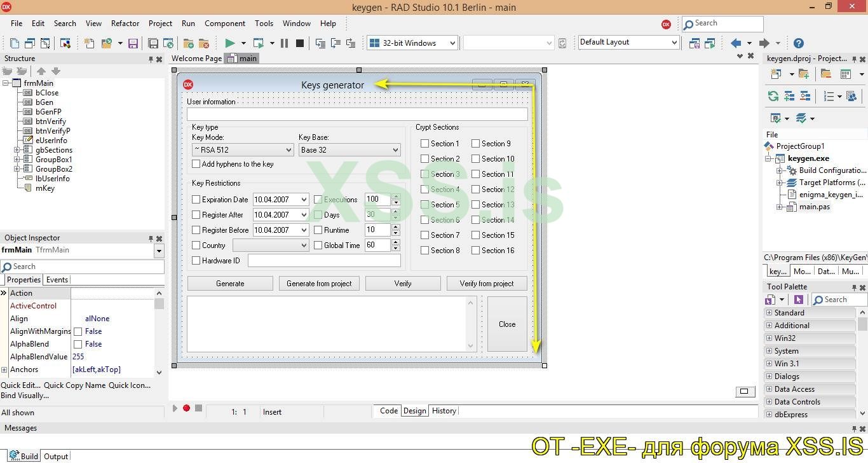This screenshot has width=868, height=463.
Task: Expand the Standard palette category
Action: (769, 313)
